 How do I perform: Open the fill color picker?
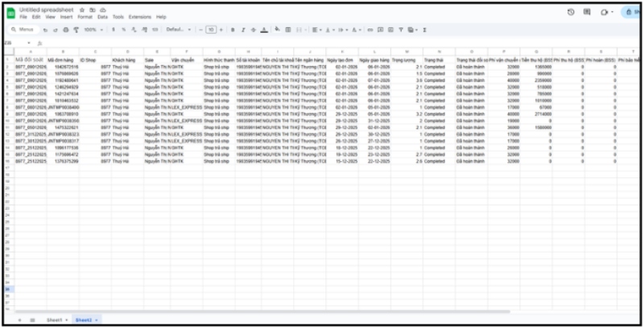277,30
